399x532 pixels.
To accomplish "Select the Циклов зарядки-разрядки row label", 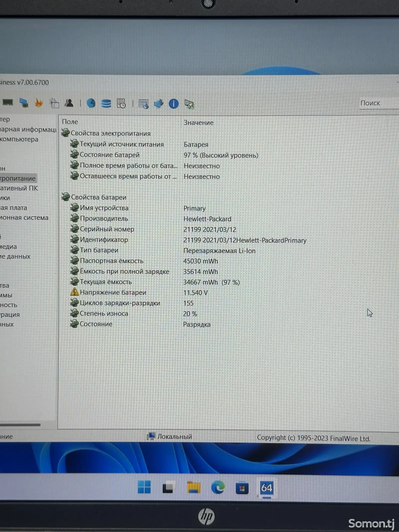I will pyautogui.click(x=120, y=303).
